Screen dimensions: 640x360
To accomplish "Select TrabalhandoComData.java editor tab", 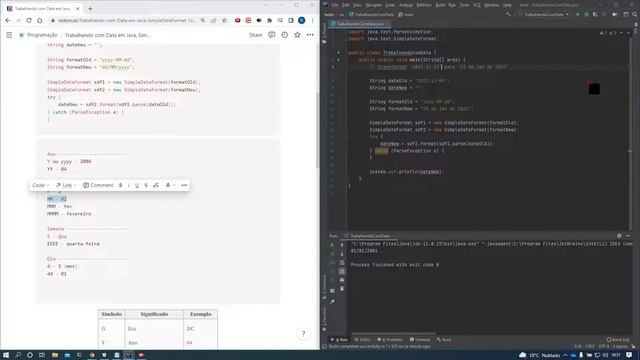I will [x=360, y=24].
